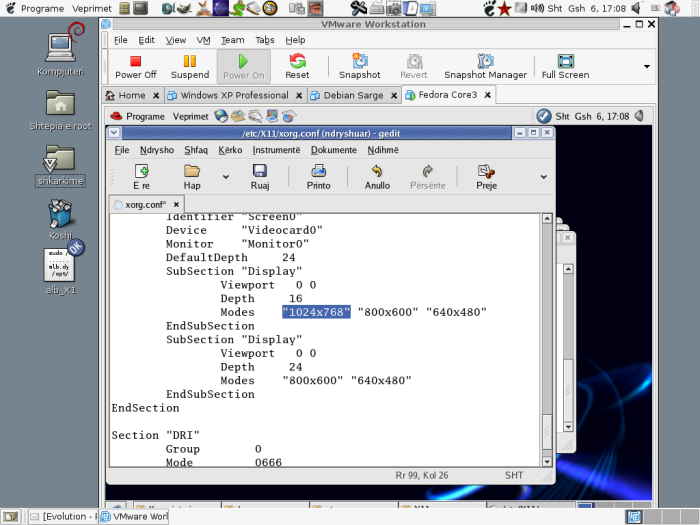Click the show desktop button in taskbar
Image resolution: width=700 pixels, height=525 pixels.
[11, 517]
